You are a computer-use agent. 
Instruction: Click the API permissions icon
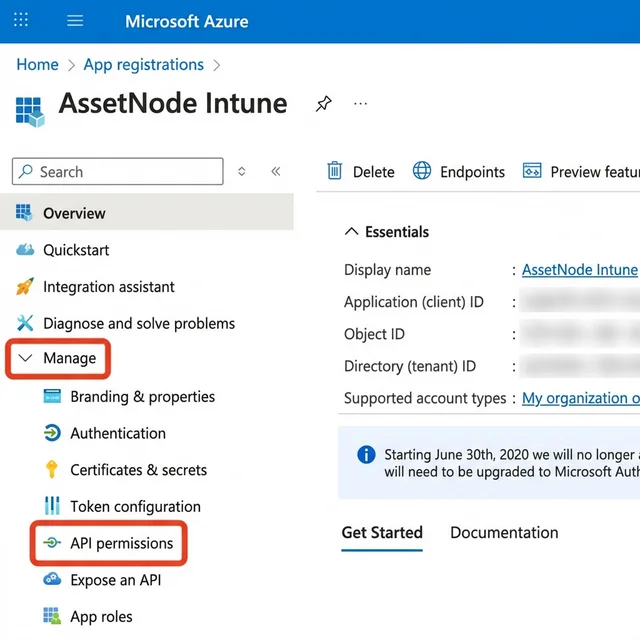click(x=52, y=543)
